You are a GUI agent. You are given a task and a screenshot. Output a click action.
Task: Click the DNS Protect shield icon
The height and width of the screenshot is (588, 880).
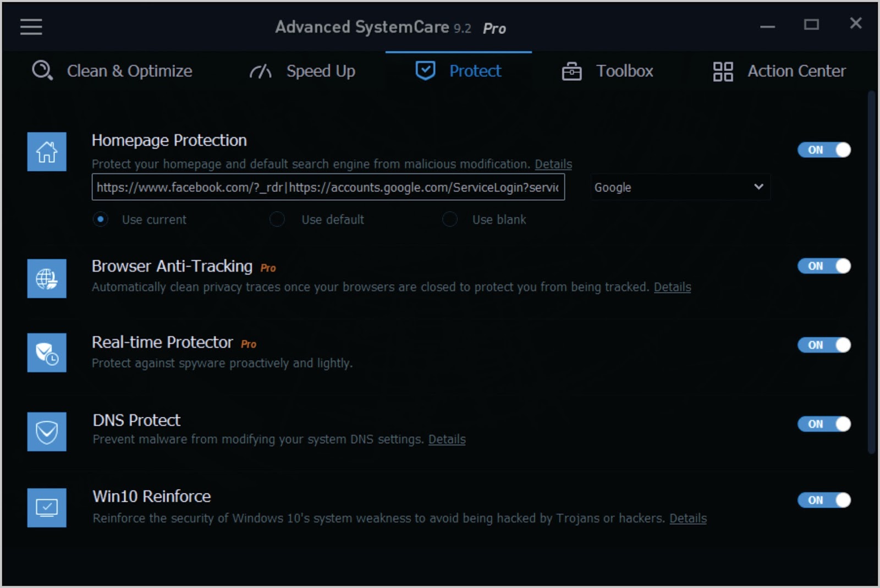[47, 432]
